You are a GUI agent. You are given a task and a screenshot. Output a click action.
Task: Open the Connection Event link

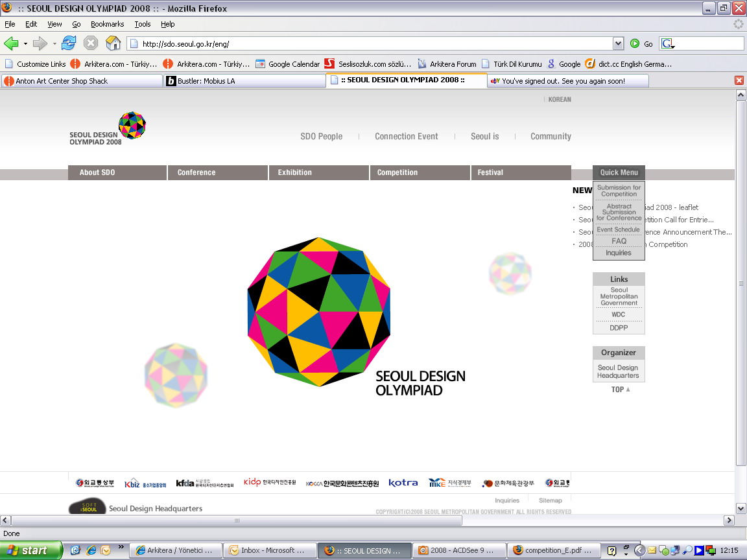click(x=407, y=136)
